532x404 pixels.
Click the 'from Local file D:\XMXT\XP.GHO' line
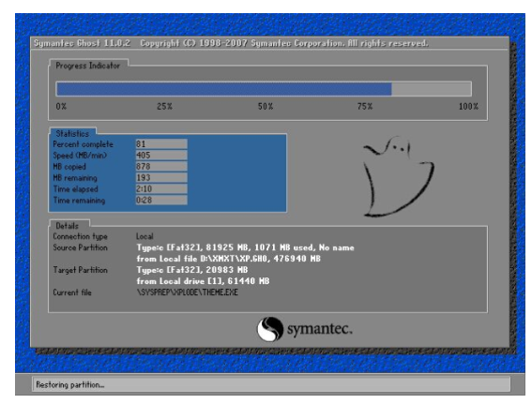point(228,259)
